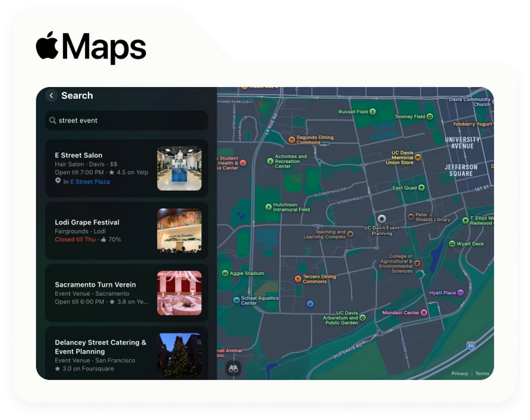Open the Privacy link on the map
Screen dimensions: 530x420
460,373
